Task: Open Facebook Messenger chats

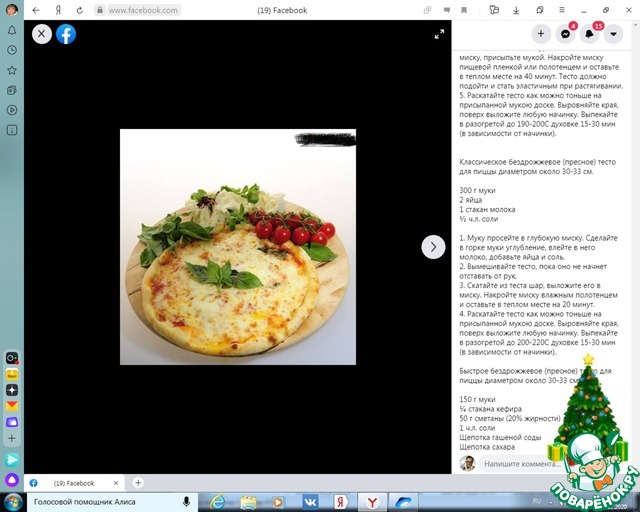Action: click(565, 33)
